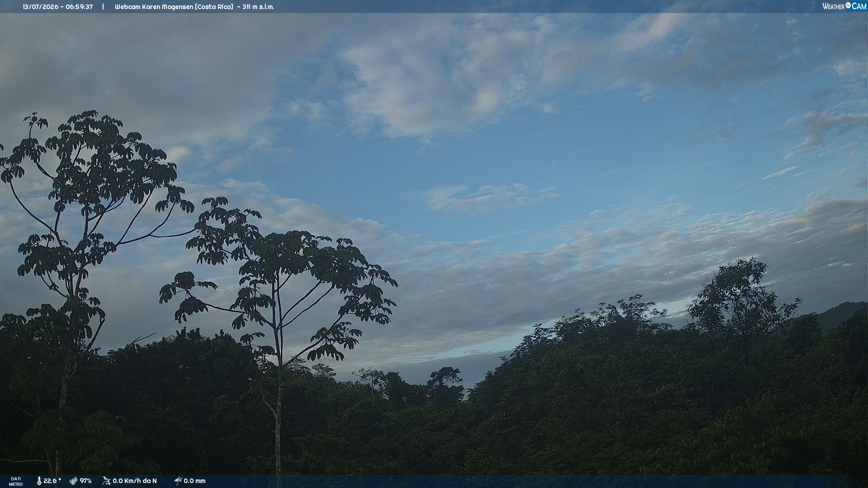Click the 13/07/2026 - 06:59:37 timestamp

click(58, 7)
